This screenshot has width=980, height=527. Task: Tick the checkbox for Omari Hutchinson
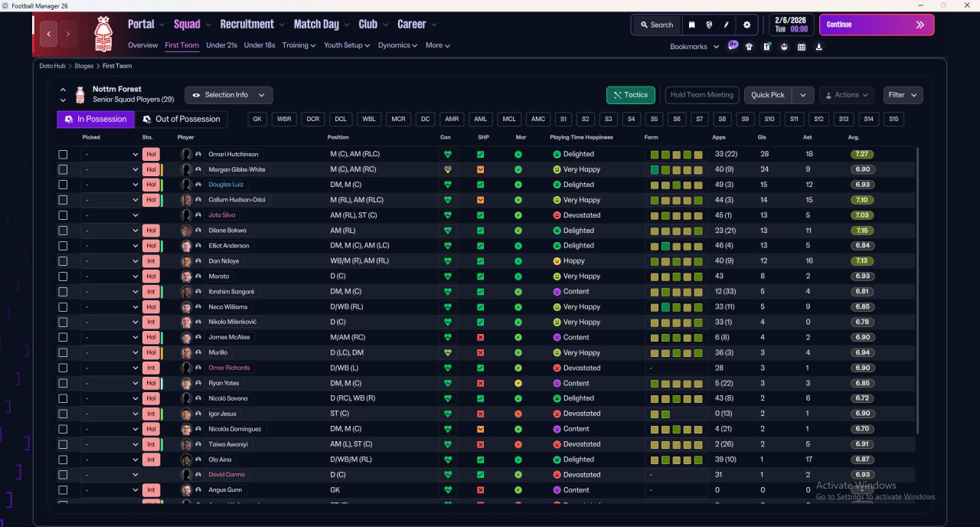coord(63,154)
